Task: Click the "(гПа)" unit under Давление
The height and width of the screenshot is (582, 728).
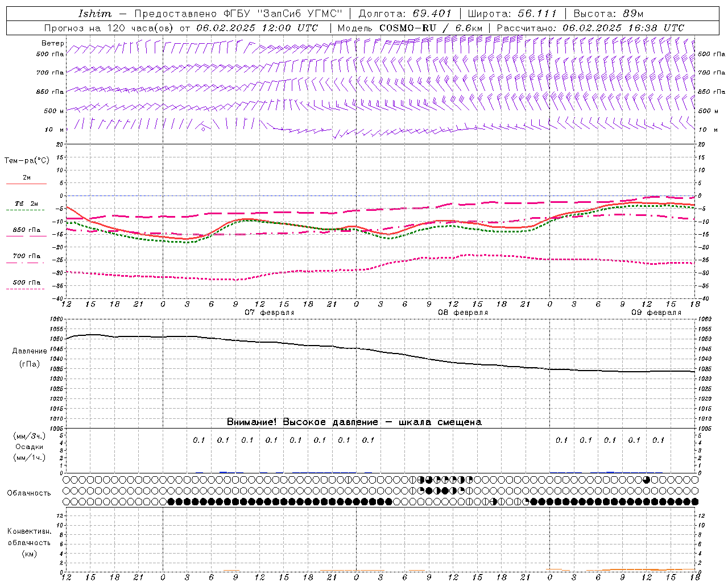Action: 30,364
